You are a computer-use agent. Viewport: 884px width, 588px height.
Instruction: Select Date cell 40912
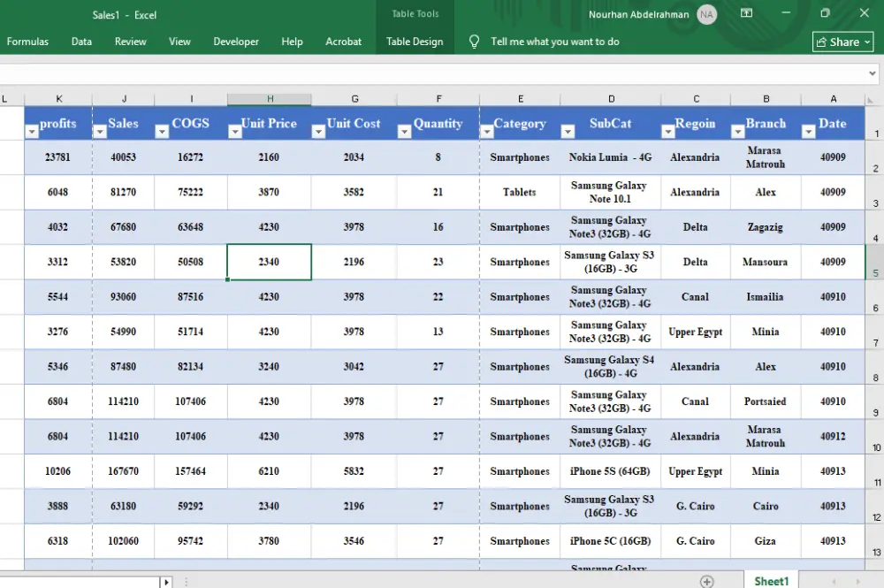tap(834, 436)
